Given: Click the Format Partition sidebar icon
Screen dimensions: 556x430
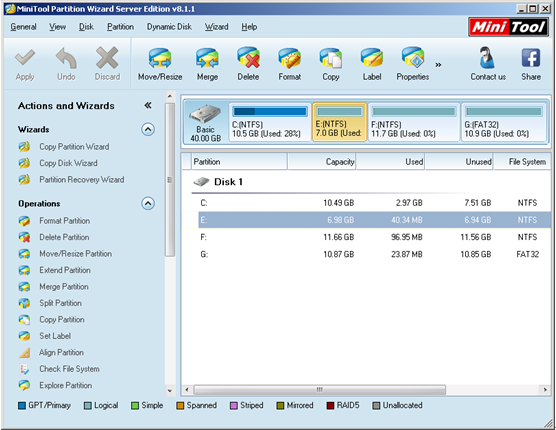Looking at the screenshot, I should click(24, 221).
